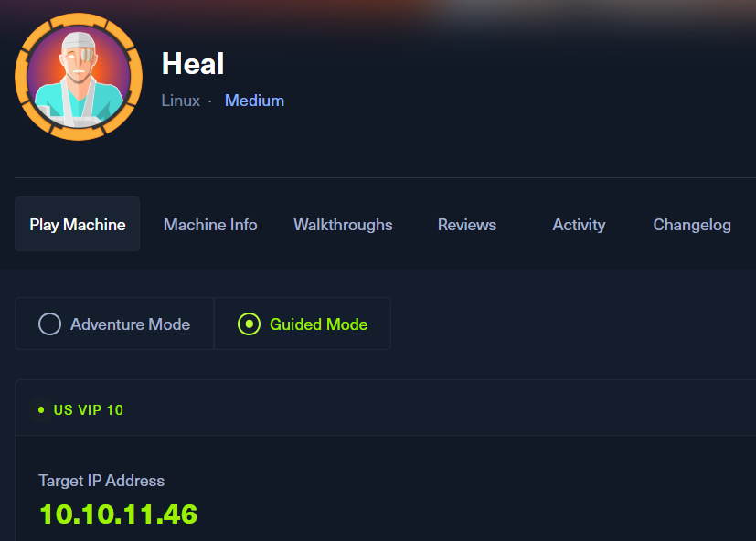The height and width of the screenshot is (541, 756).
Task: Choose the Guided Mode text label
Action: (x=319, y=324)
